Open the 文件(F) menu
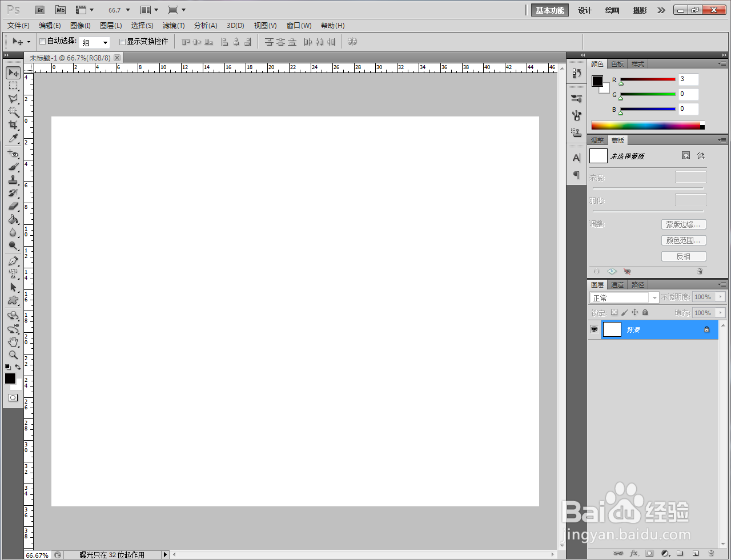This screenshot has width=731, height=560. tap(18, 26)
